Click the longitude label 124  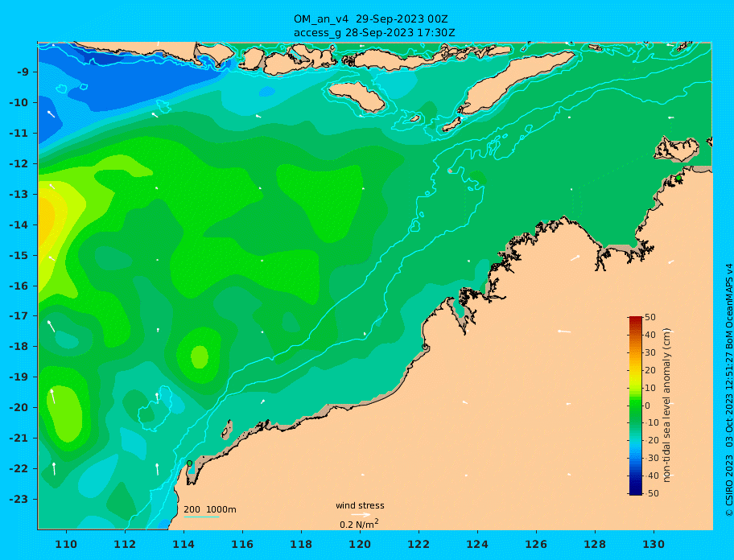[x=477, y=544]
